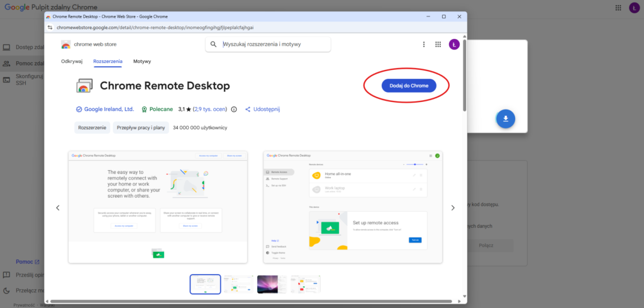
Task: Click the Chrome Remote Desktop extension icon
Action: (84, 86)
